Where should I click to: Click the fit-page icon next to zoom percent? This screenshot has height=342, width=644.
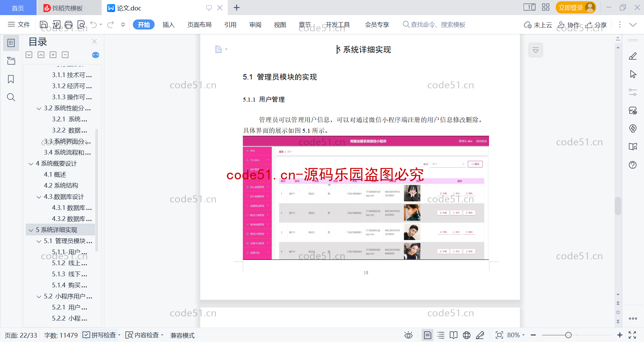tap(499, 335)
